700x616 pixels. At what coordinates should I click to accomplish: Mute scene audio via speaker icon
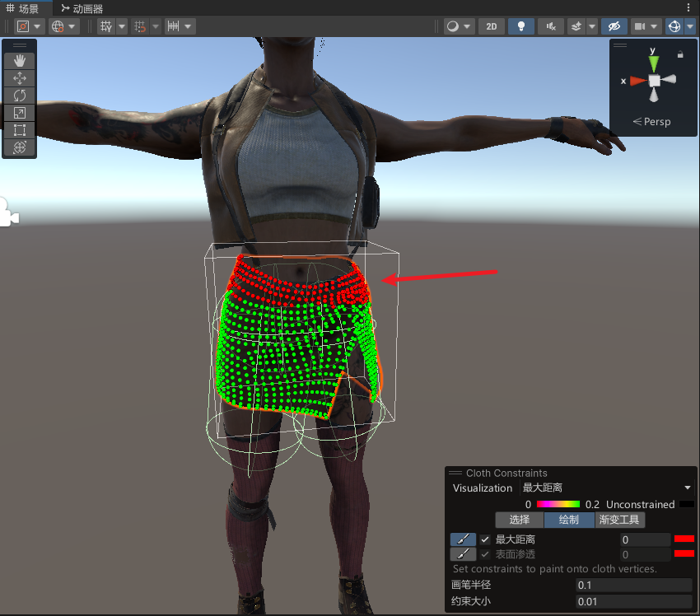550,26
